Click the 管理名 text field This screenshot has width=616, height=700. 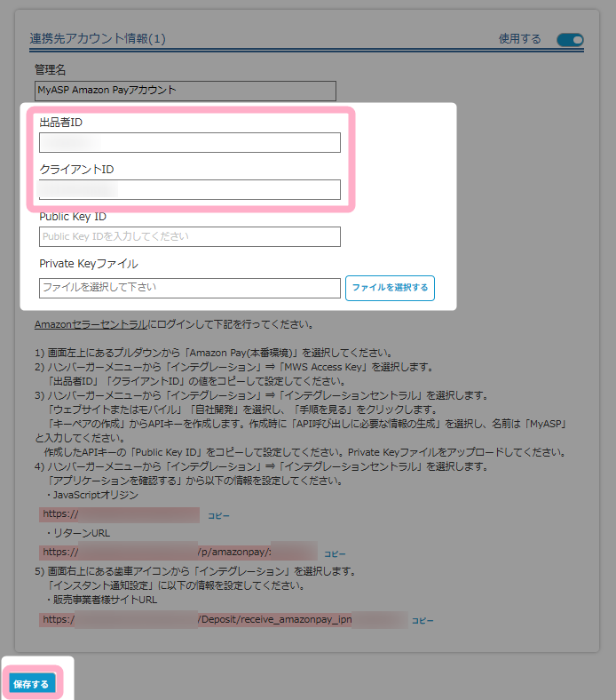coord(185,91)
